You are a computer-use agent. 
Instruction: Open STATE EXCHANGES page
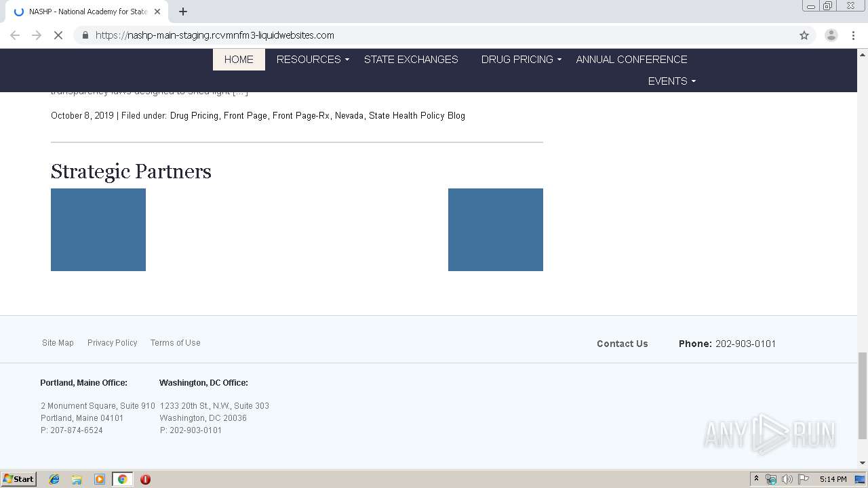coord(411,60)
